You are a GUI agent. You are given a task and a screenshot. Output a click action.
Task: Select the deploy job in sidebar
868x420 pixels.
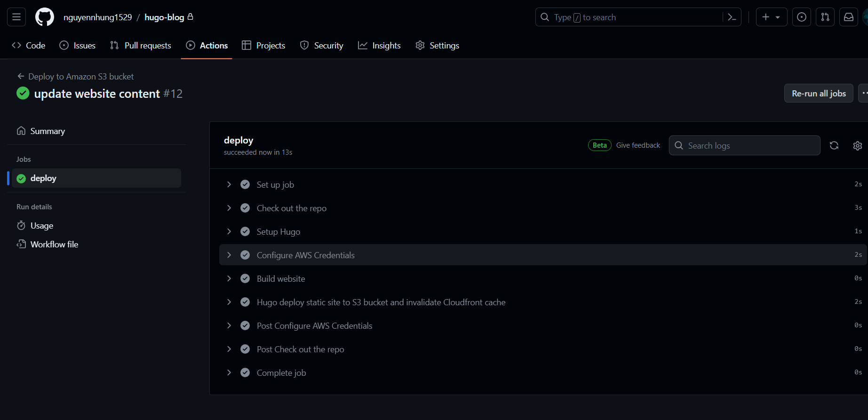coord(96,178)
